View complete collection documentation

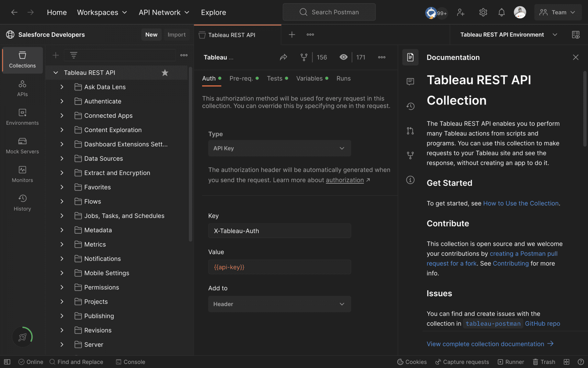click(x=490, y=344)
